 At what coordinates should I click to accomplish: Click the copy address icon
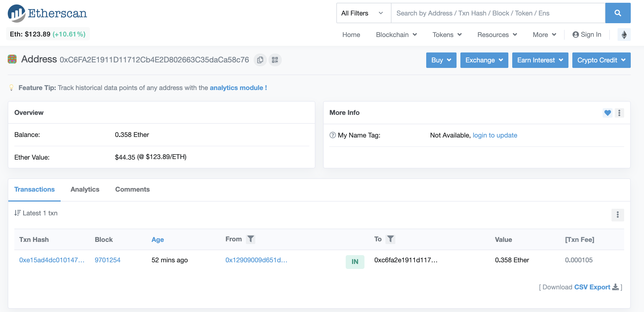coord(260,60)
